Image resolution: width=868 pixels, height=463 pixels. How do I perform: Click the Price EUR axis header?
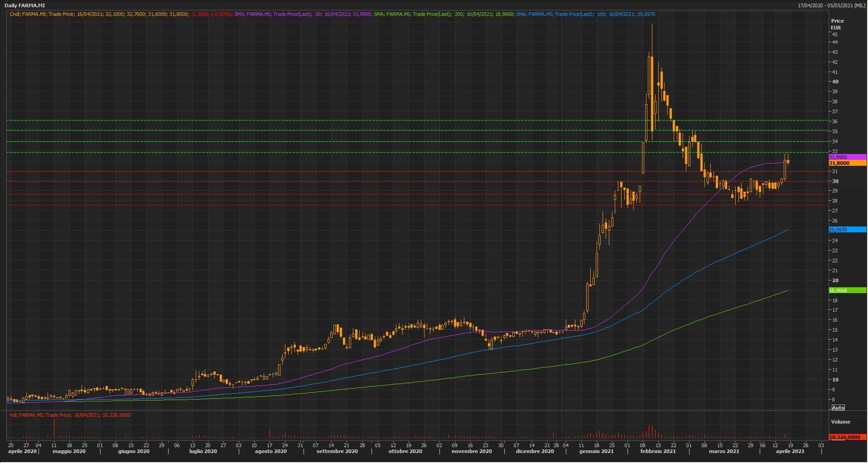(x=837, y=24)
